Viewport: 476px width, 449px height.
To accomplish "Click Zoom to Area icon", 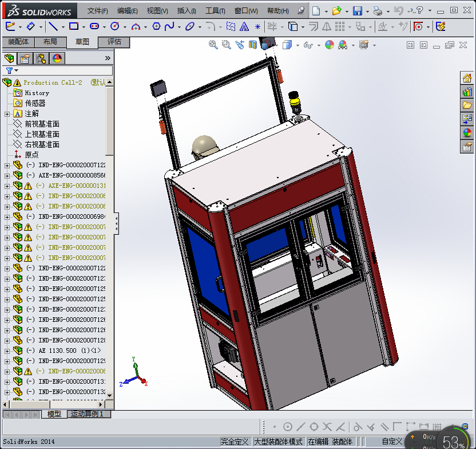I will (226, 45).
